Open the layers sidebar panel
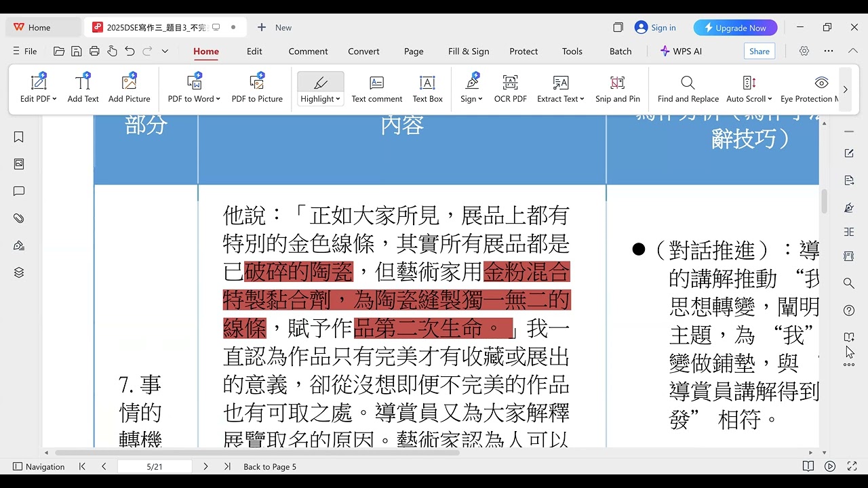 pos(19,272)
